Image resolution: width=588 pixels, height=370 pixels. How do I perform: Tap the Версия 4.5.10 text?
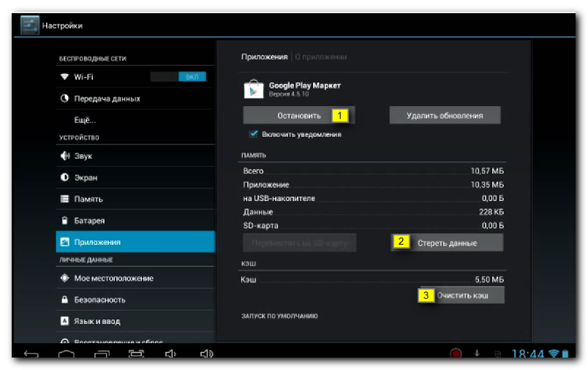point(288,94)
